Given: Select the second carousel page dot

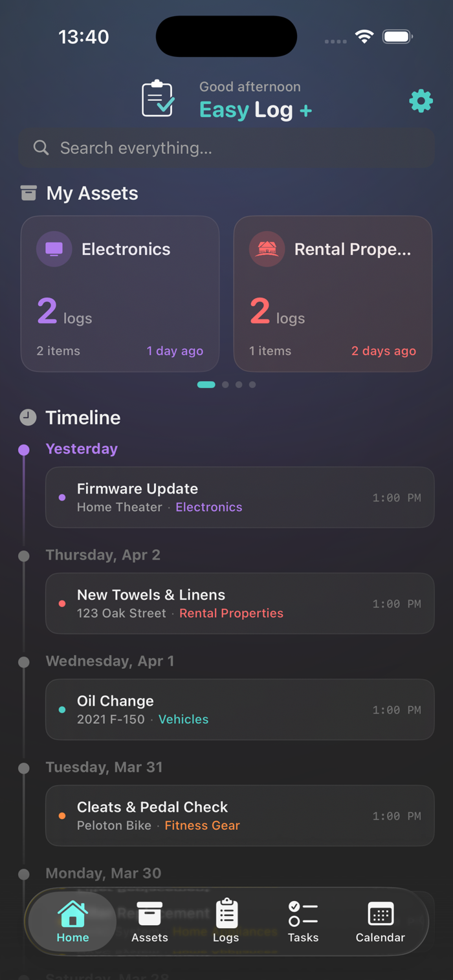Looking at the screenshot, I should click(225, 385).
